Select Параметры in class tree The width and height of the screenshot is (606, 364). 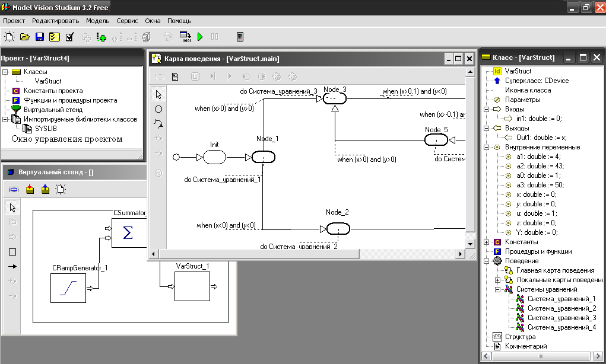click(522, 100)
